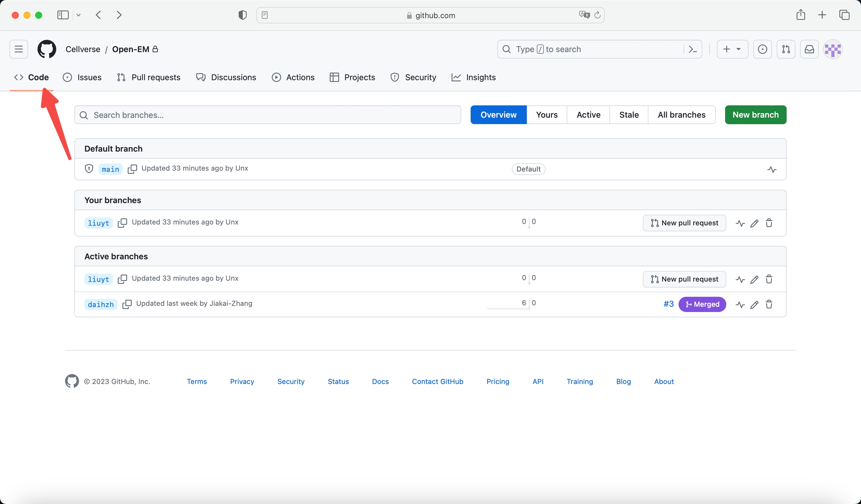Delete liuyt branch in Active branches
861x504 pixels.
(769, 279)
